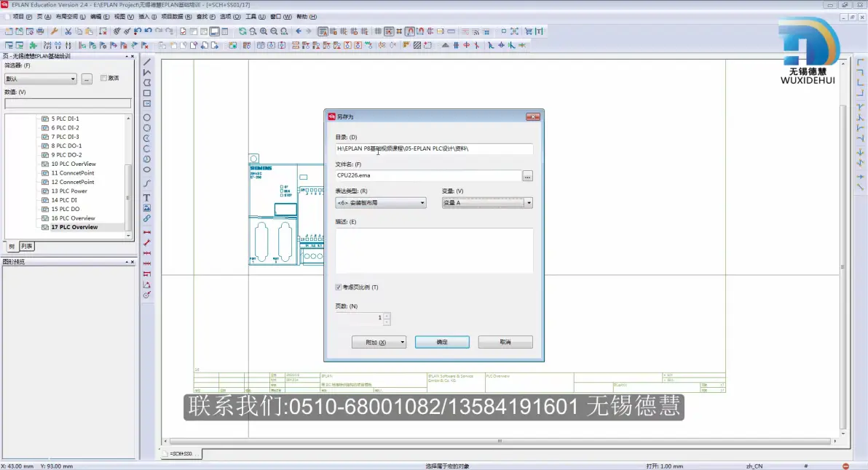Click the horizontal scrollbar below the drawing
The height and width of the screenshot is (470, 868).
pos(500,441)
